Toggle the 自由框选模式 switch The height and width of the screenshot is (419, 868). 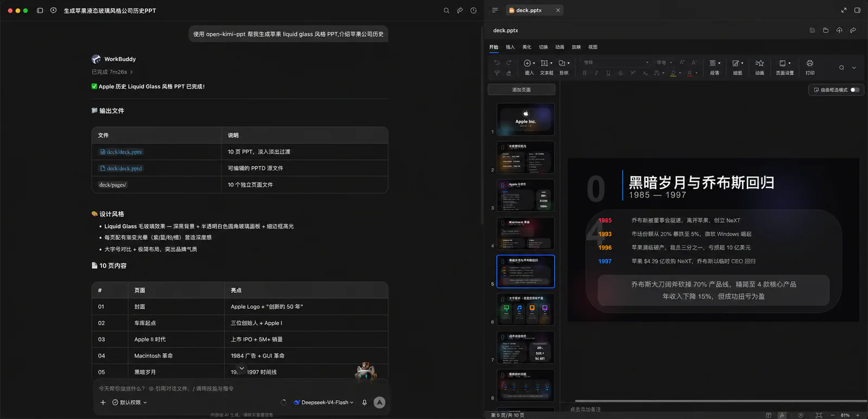(x=855, y=90)
